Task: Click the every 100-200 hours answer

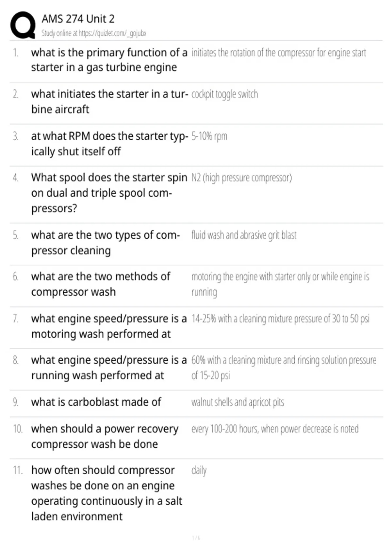Action: tap(275, 429)
